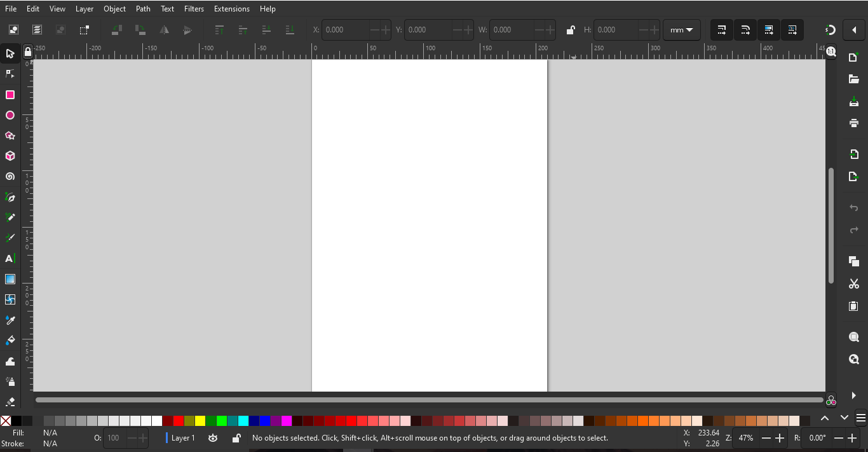Image resolution: width=868 pixels, height=452 pixels.
Task: Click the Save document button
Action: (854, 100)
